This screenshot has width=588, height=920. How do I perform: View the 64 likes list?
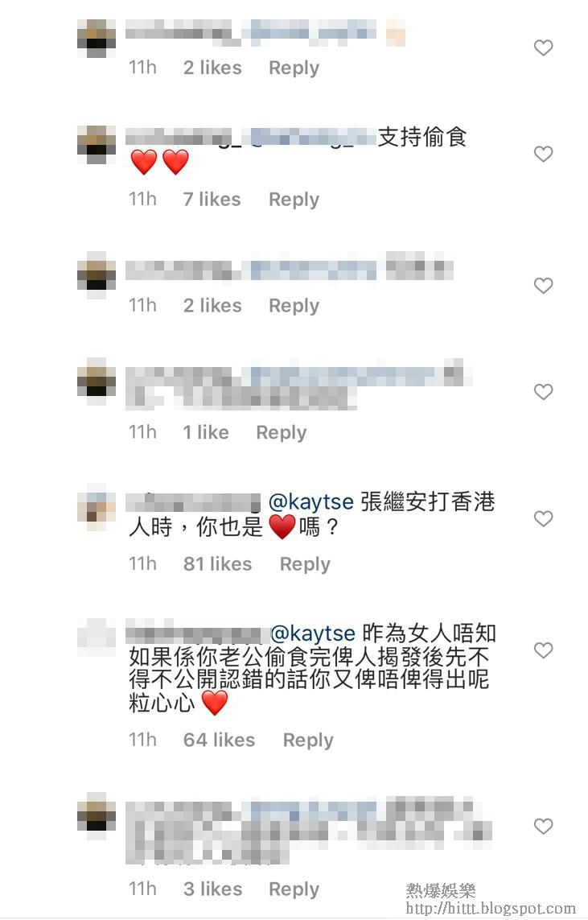point(219,740)
